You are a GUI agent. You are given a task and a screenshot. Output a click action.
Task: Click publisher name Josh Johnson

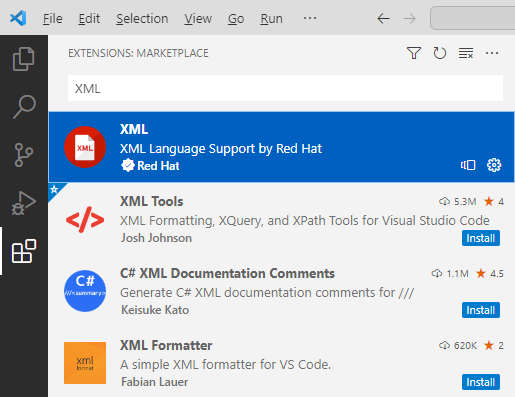(x=156, y=238)
